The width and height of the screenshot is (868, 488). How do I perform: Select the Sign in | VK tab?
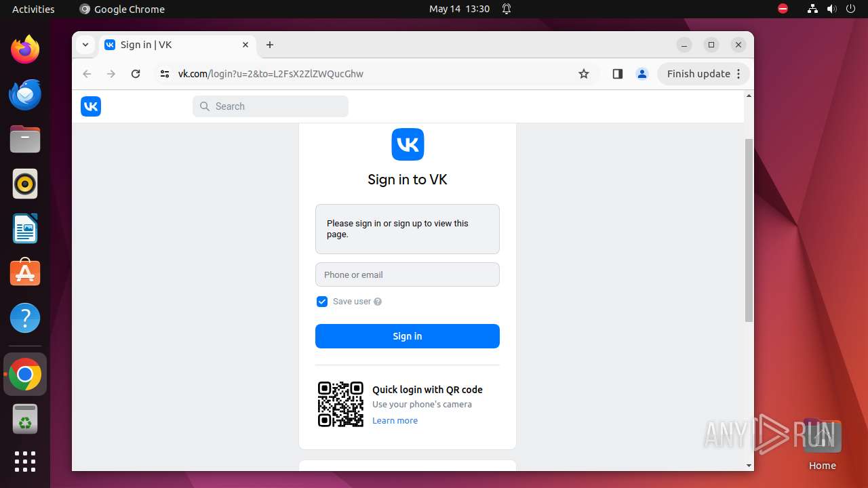click(178, 45)
